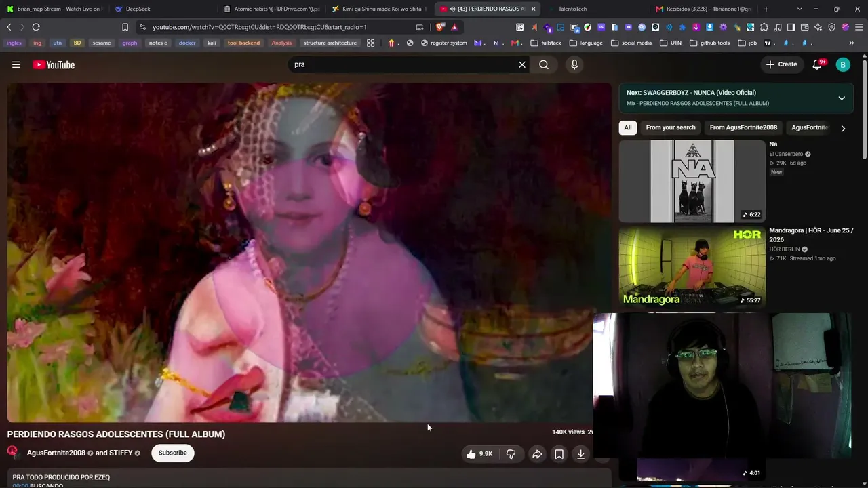Image resolution: width=868 pixels, height=488 pixels.
Task: Open the QR code extension icon
Action: click(519, 27)
